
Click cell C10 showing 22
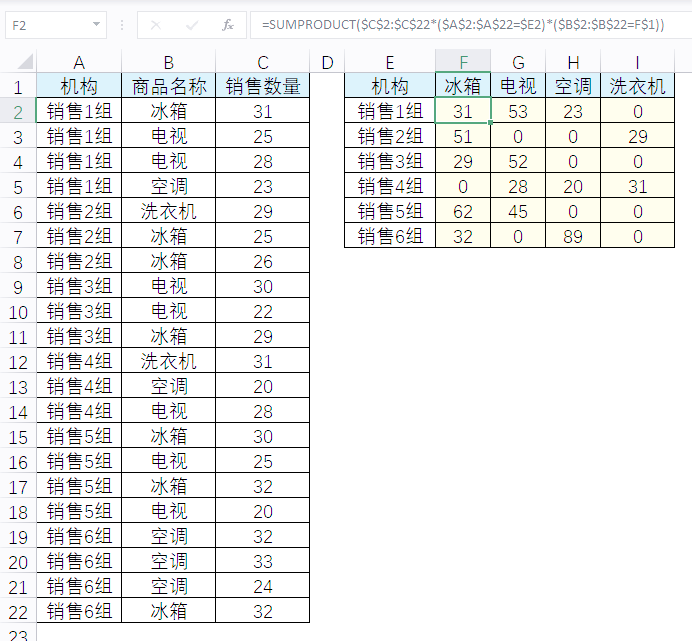[x=263, y=311]
